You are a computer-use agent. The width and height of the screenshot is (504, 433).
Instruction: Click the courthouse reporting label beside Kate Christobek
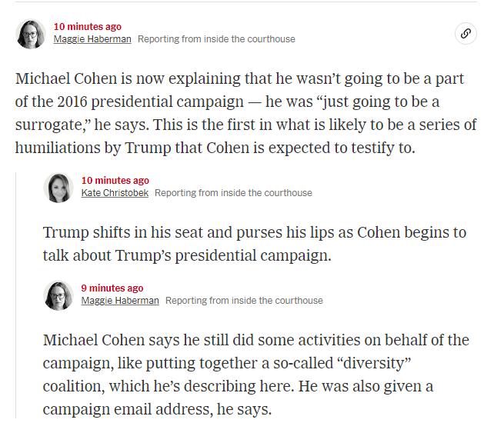pos(233,193)
